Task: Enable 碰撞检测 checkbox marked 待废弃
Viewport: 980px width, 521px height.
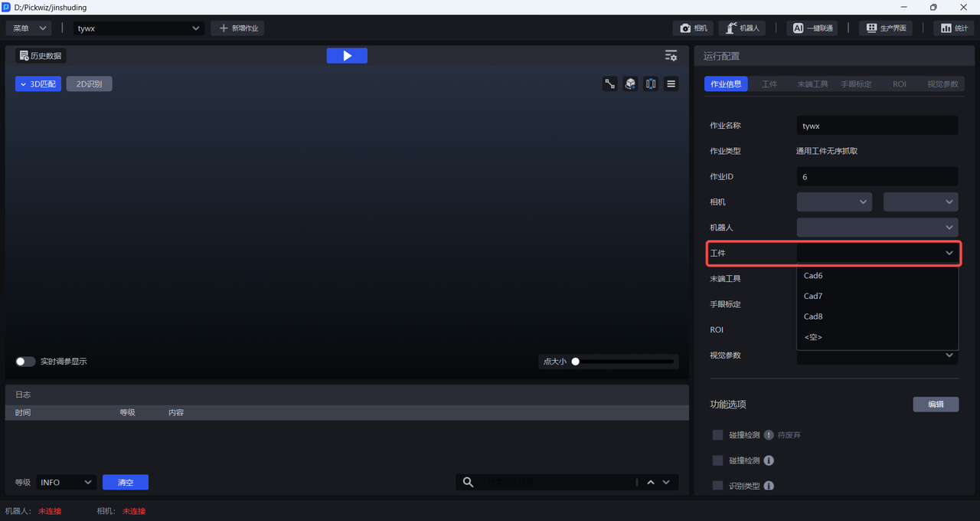Action: (717, 435)
